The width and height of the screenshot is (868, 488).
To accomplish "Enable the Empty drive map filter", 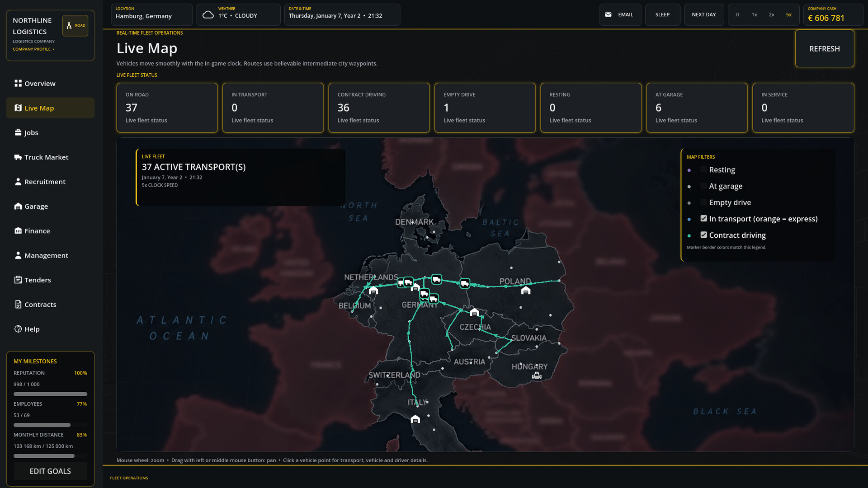I will pos(703,202).
